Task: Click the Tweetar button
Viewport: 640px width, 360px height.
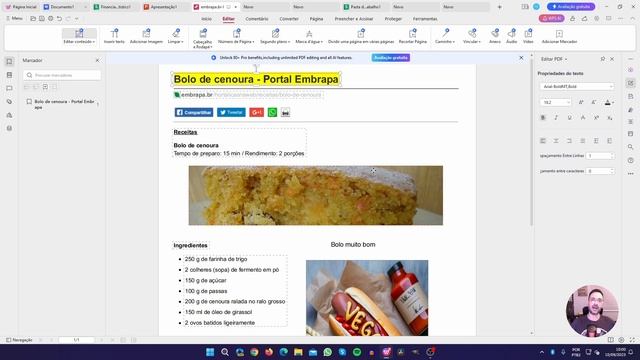Action: point(231,112)
